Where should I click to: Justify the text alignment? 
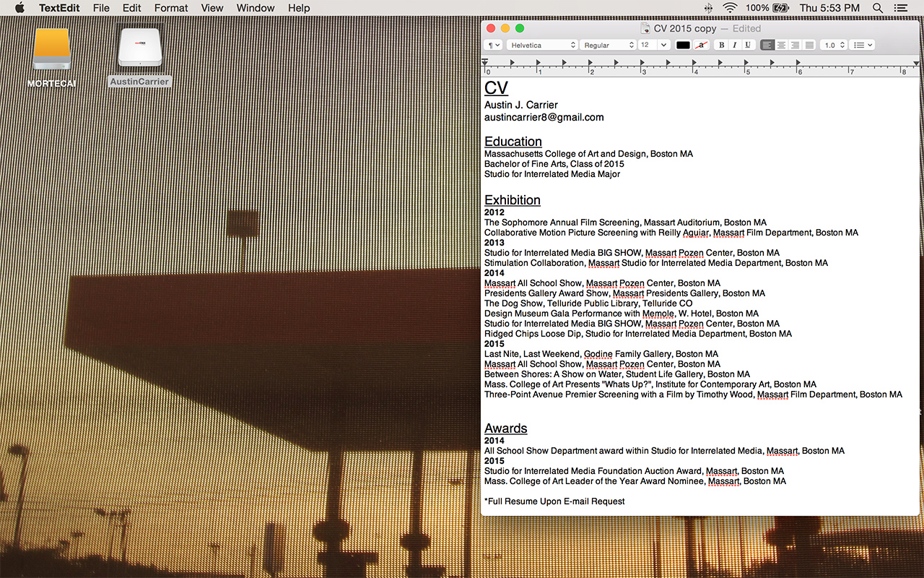[809, 45]
